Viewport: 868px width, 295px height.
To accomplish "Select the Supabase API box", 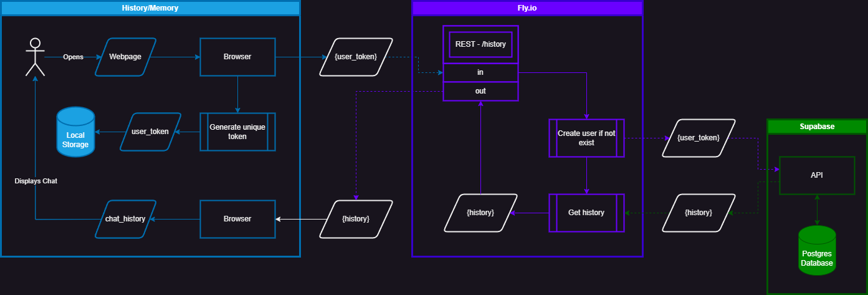I will coord(817,175).
